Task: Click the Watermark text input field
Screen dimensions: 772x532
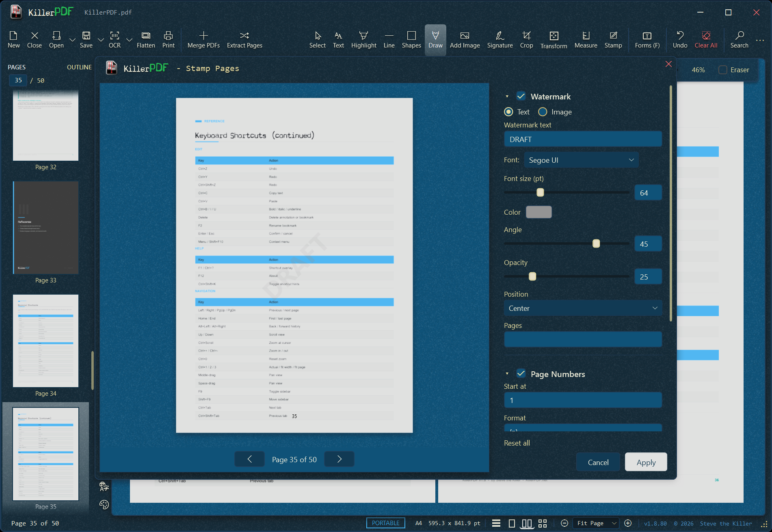Action: pyautogui.click(x=583, y=139)
